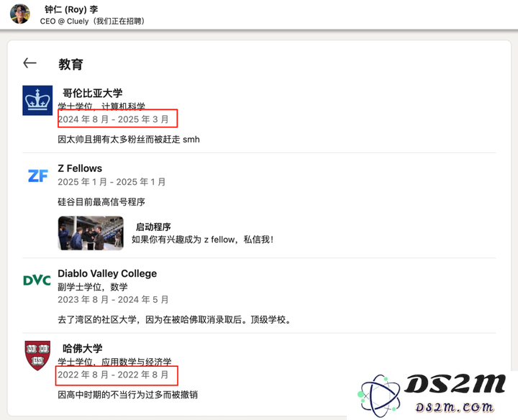
Task: Open the Columbia University crown logo
Action: [x=37, y=101]
